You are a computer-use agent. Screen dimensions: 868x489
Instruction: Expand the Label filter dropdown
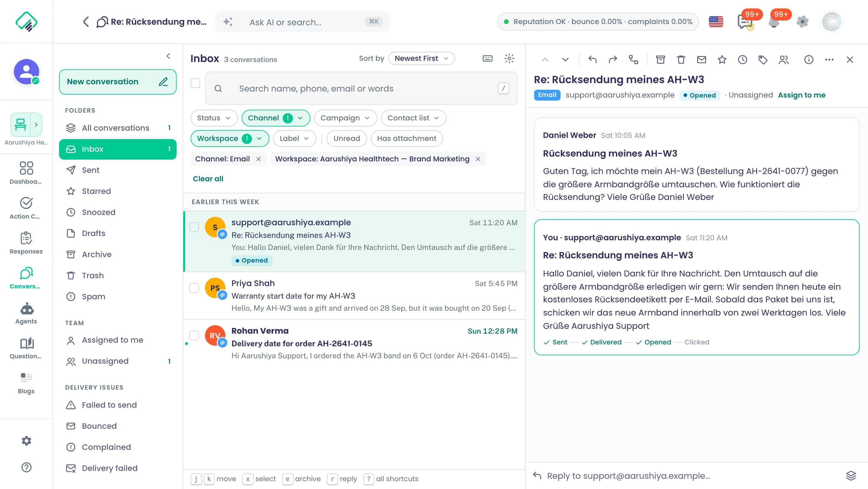point(294,138)
